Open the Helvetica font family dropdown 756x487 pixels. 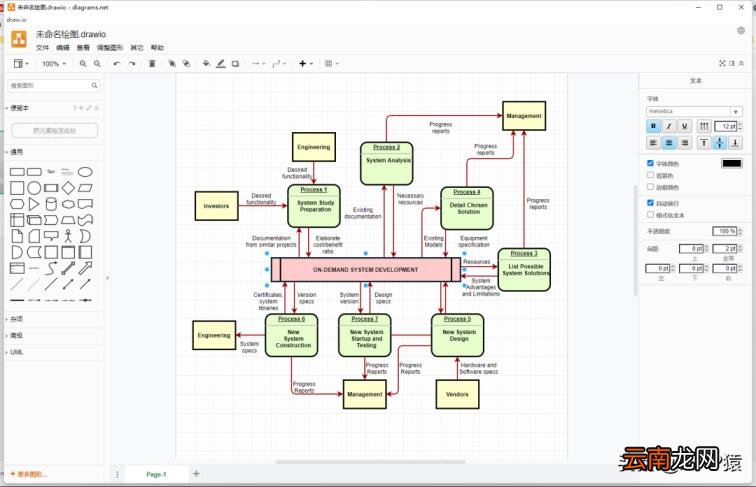pyautogui.click(x=694, y=111)
